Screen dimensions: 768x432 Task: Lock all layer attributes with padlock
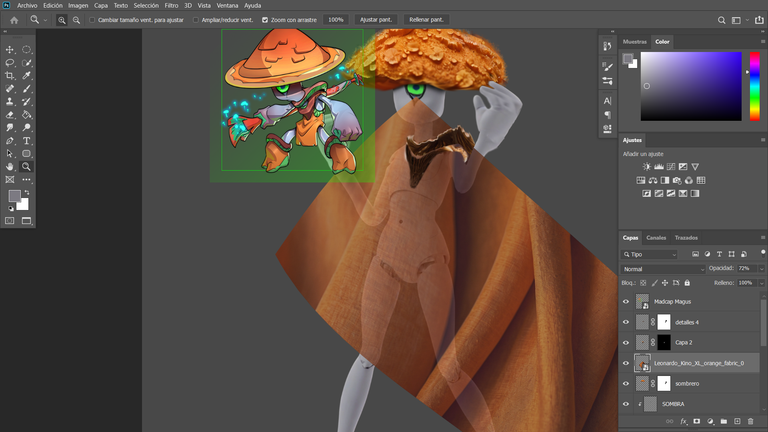coord(687,283)
